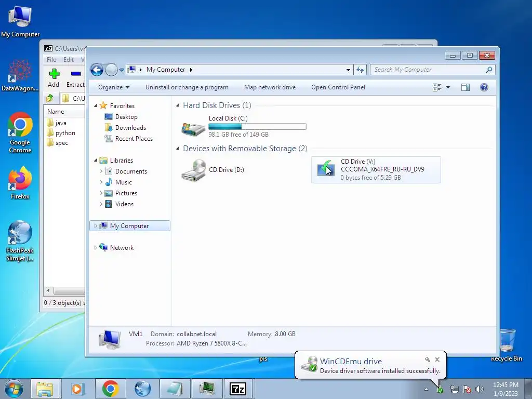Open recent pages dropdown arrow
The height and width of the screenshot is (399, 532).
pyautogui.click(x=122, y=70)
